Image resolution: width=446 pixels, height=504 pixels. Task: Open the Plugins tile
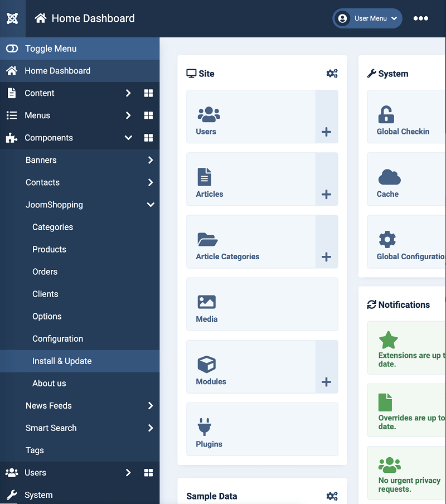262,429
